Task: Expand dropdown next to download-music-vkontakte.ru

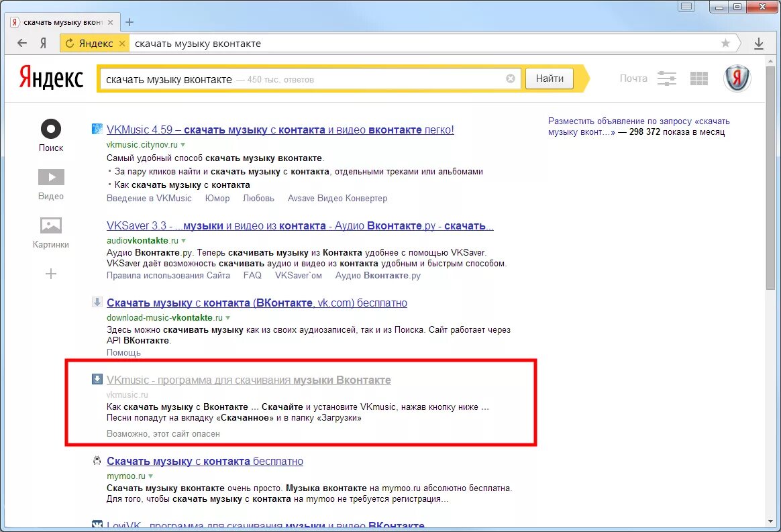Action: tap(228, 318)
